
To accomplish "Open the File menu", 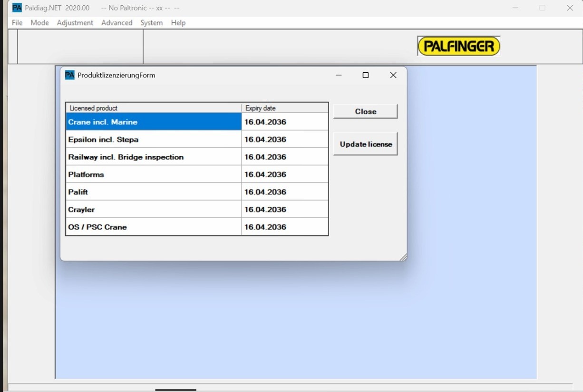I will pyautogui.click(x=17, y=23).
